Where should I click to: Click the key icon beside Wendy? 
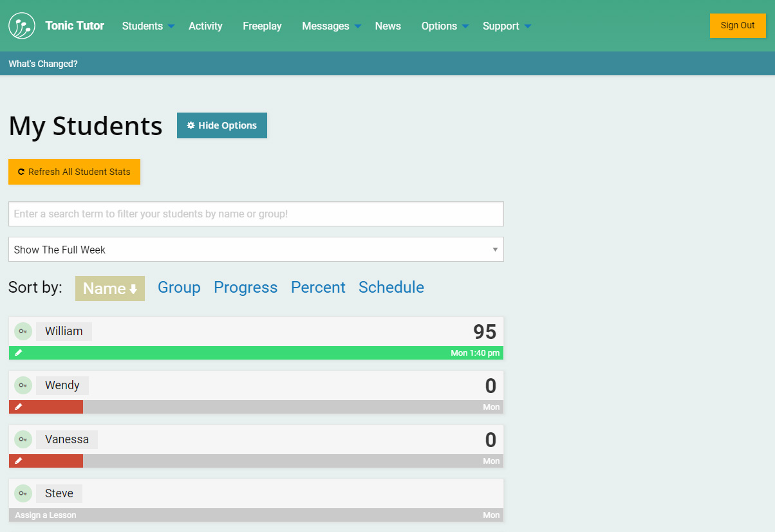coord(23,385)
